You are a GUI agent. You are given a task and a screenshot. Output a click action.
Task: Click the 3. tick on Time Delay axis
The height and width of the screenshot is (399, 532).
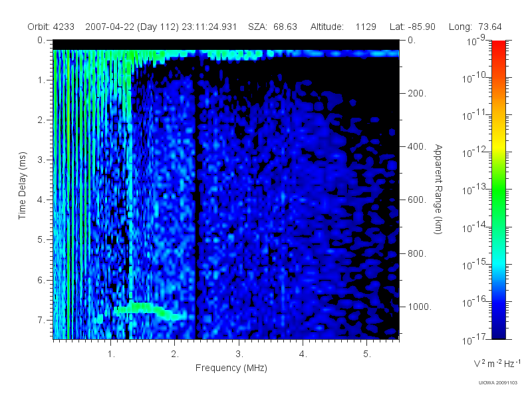[41, 160]
